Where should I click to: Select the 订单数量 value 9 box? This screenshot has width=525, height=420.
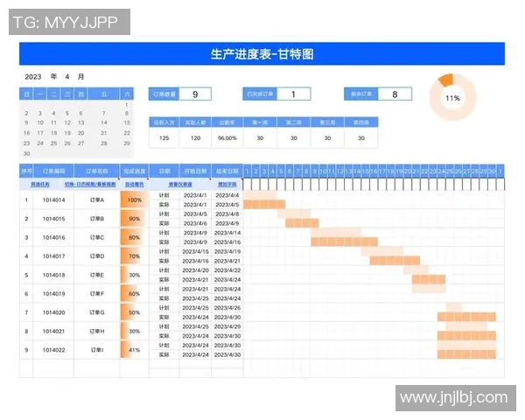[195, 94]
